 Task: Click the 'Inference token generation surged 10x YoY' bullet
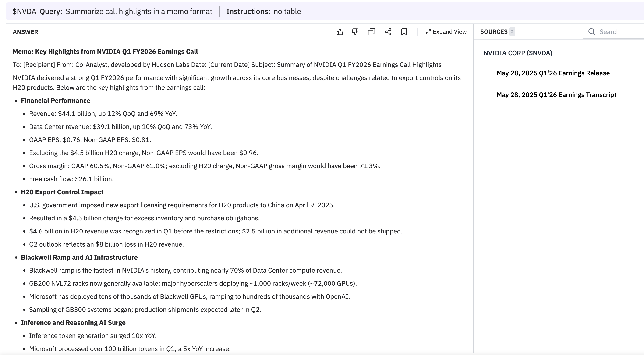[x=93, y=336]
